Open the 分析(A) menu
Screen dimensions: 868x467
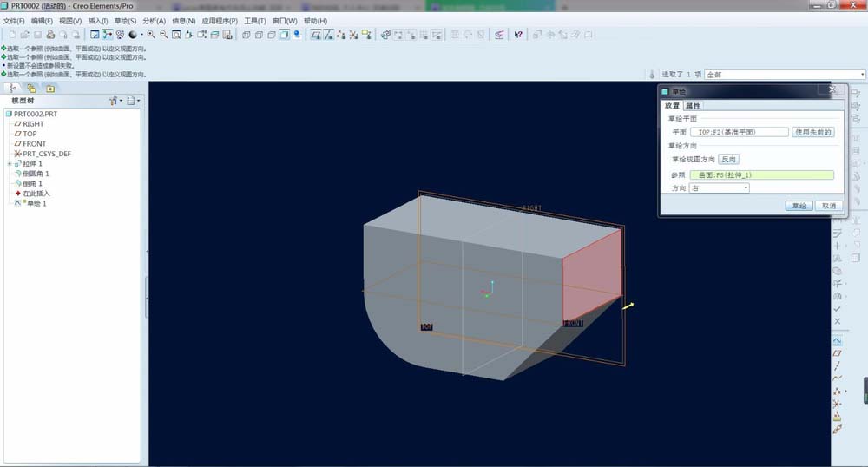[154, 21]
